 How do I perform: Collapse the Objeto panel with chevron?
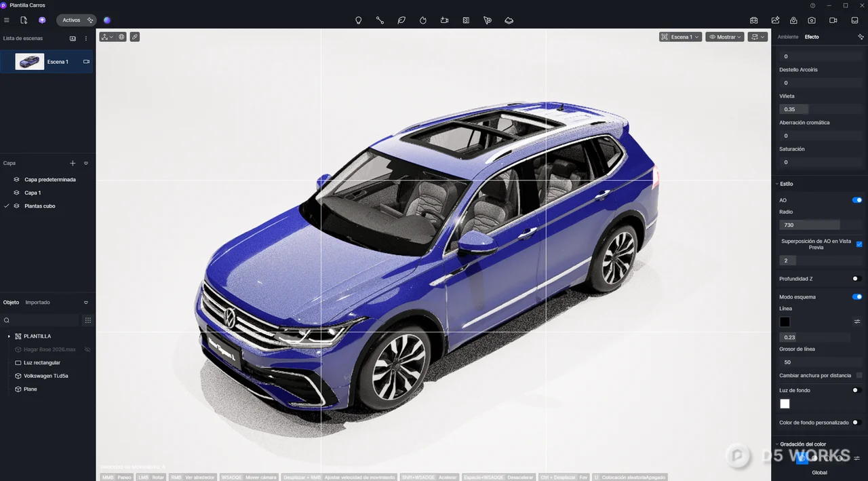86,303
